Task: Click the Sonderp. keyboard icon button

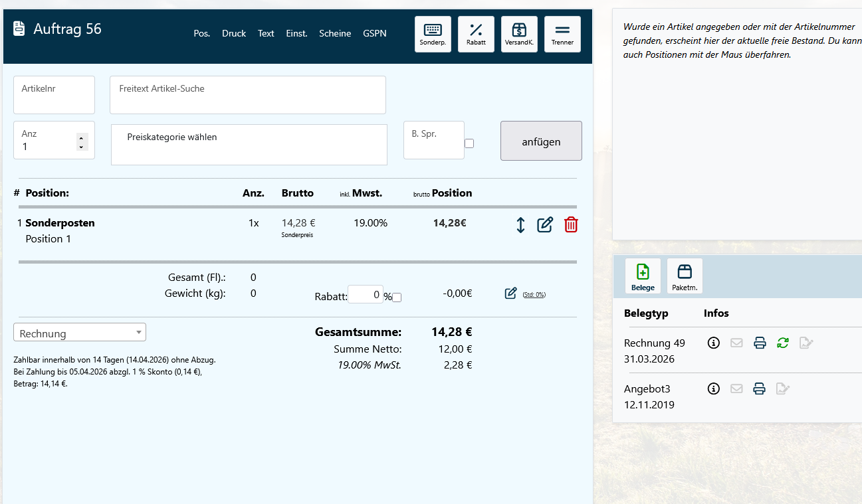Action: 433,34
